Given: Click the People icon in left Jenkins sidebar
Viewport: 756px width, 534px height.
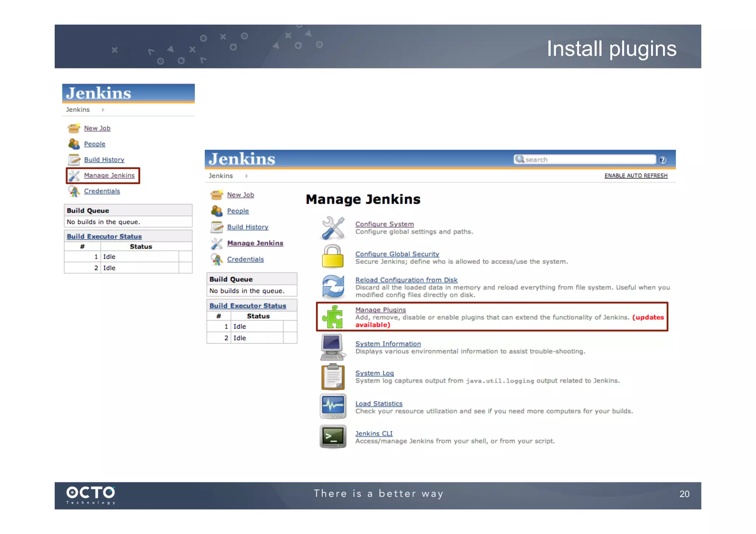Looking at the screenshot, I should 74,144.
